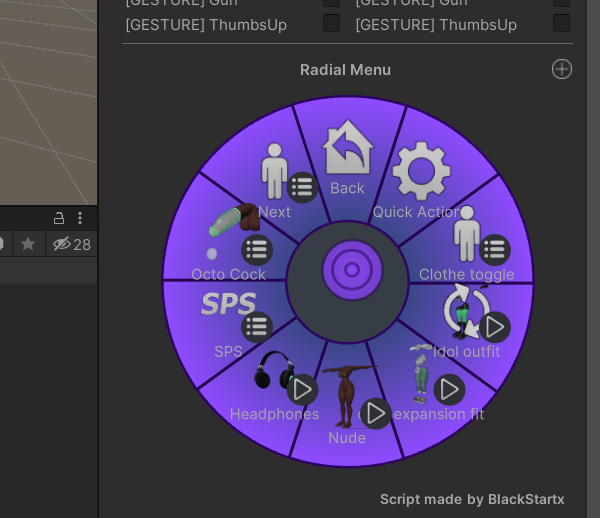Select the Idol outfit swap icon

(x=466, y=312)
